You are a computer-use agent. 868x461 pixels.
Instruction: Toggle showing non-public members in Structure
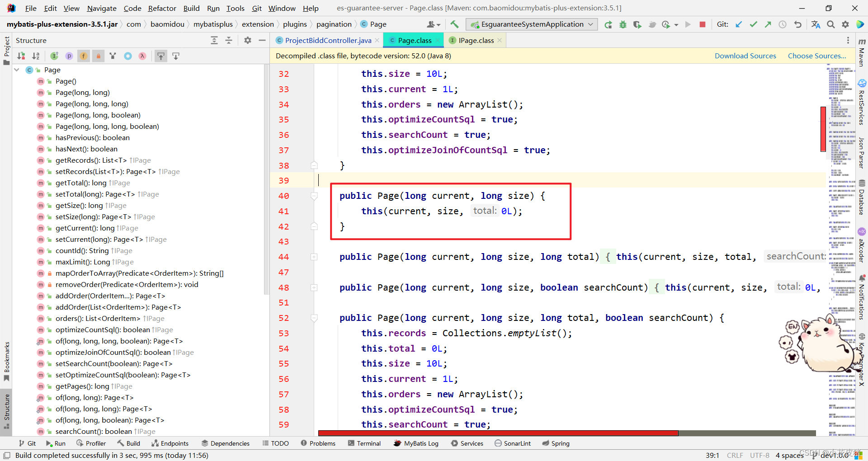pos(98,56)
